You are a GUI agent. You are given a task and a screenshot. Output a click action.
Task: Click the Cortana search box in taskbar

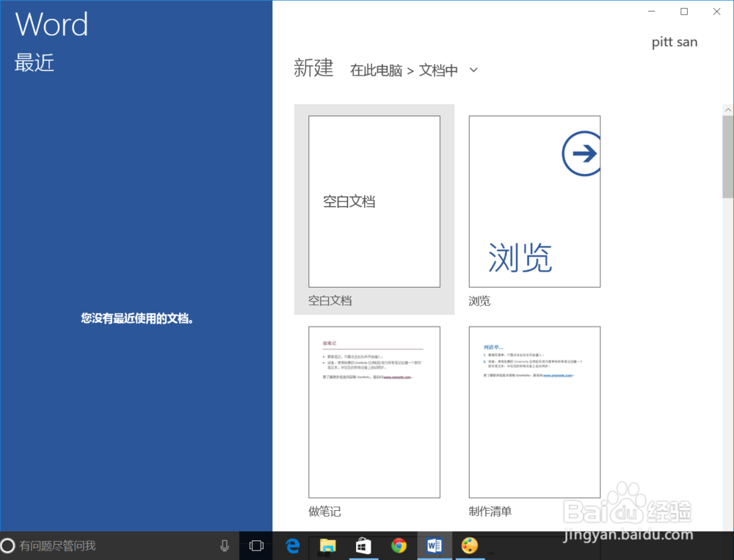click(x=120, y=545)
